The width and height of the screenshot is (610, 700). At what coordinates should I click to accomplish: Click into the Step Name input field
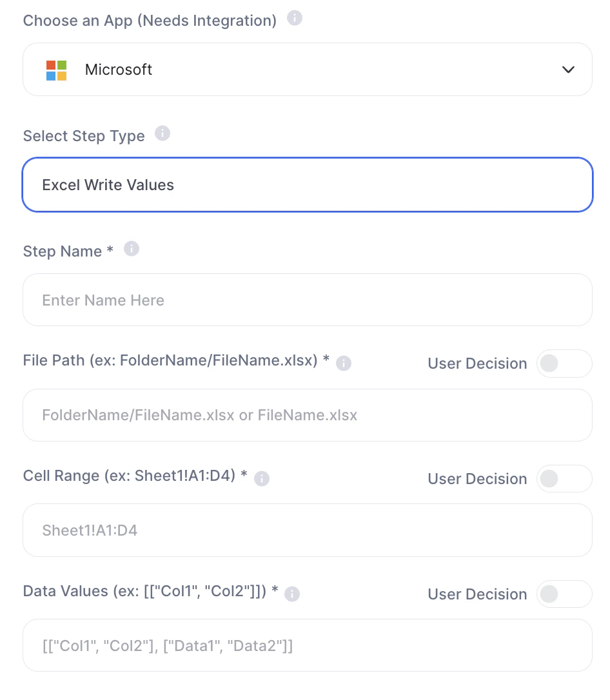(307, 300)
